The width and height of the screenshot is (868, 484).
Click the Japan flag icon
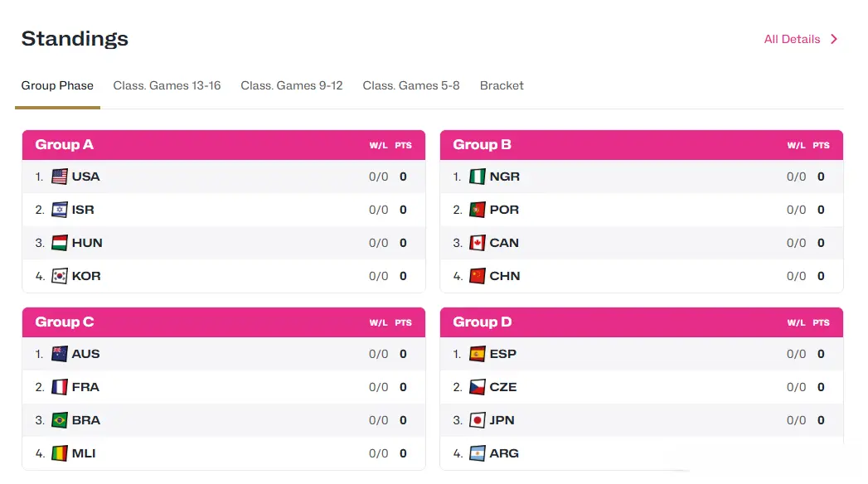tap(478, 420)
